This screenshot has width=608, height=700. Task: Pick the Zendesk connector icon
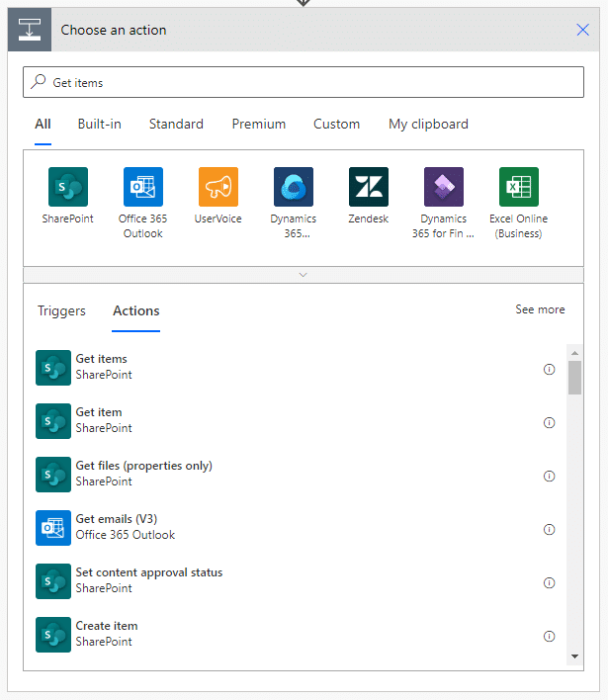coord(369,187)
